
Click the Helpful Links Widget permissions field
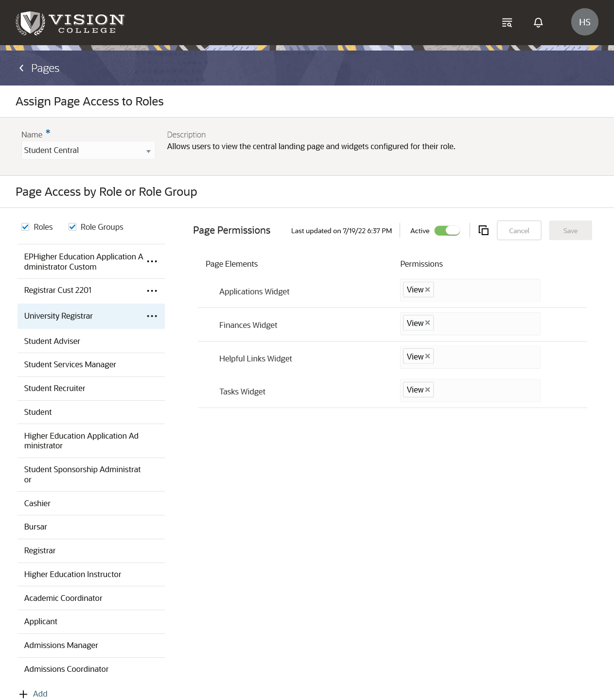pos(486,357)
